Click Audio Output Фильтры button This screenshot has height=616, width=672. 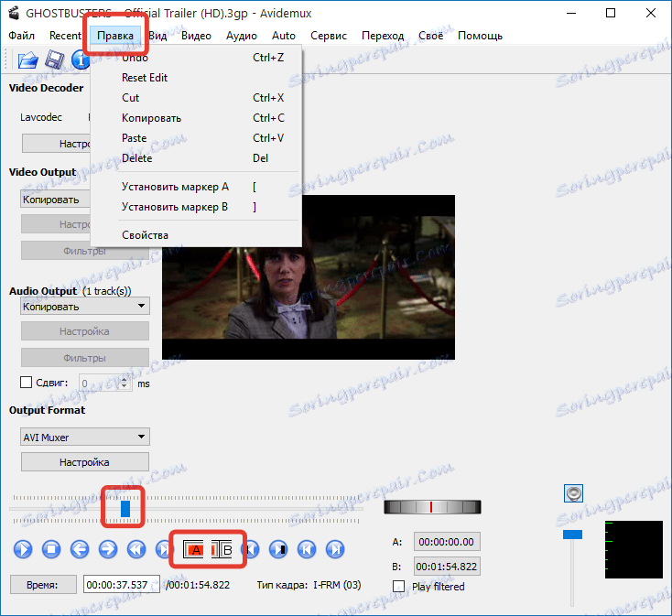[x=85, y=358]
